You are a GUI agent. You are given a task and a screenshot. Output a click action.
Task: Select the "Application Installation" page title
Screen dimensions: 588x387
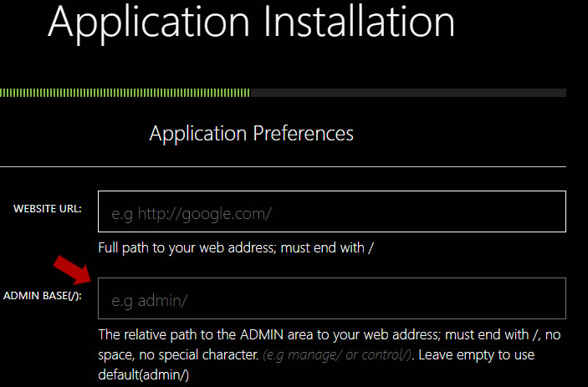point(251,23)
